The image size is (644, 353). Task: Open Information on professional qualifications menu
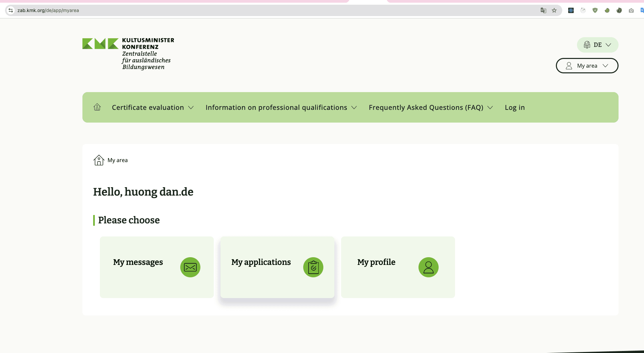[281, 108]
